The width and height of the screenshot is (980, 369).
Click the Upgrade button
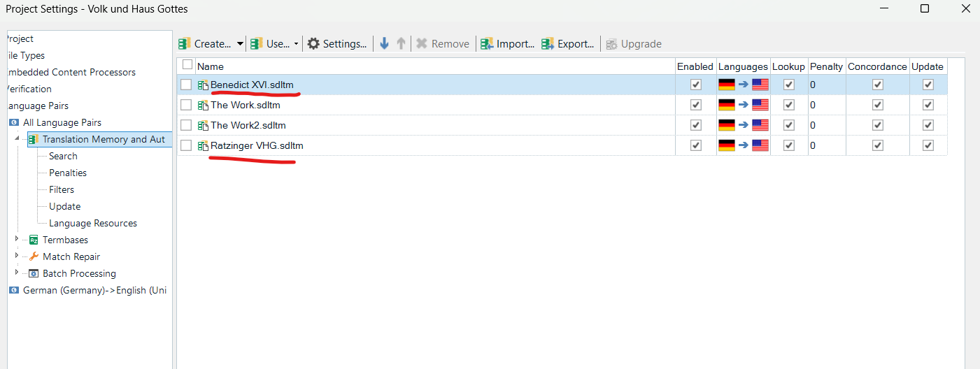coord(634,43)
